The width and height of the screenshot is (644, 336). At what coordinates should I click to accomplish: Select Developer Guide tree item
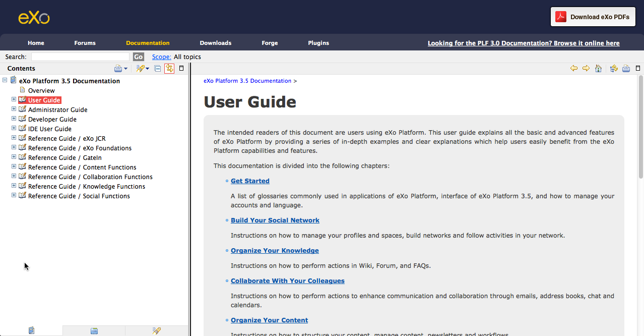(52, 119)
